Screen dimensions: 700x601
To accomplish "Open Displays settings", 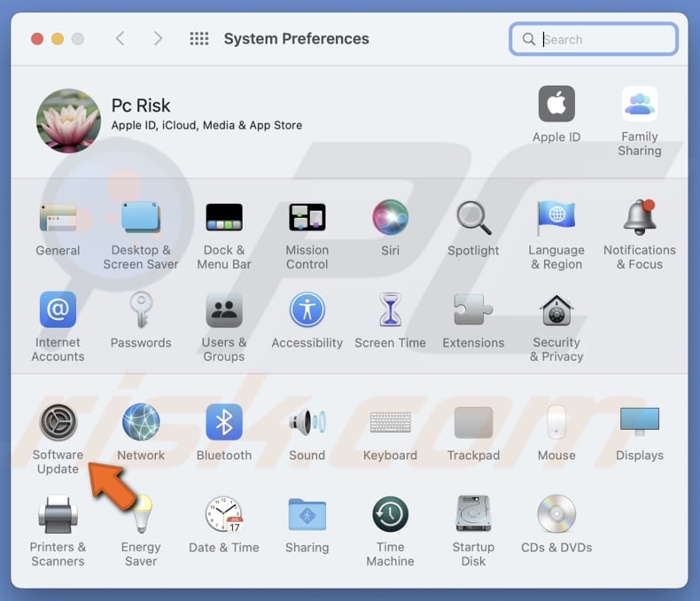I will point(639,422).
